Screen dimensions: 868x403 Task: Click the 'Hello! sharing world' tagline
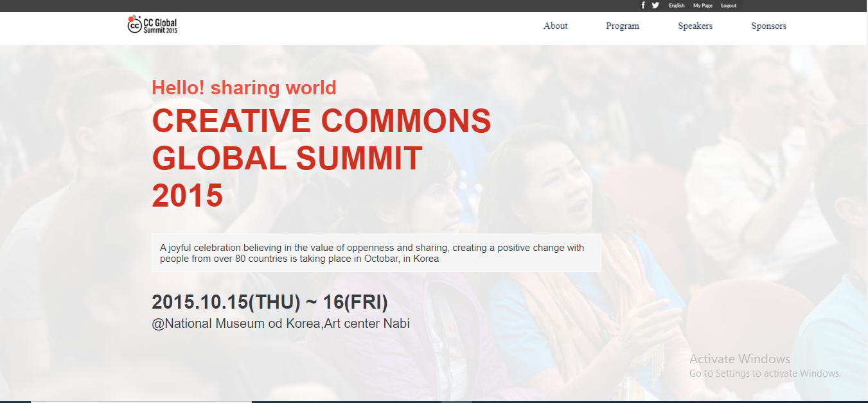point(244,87)
